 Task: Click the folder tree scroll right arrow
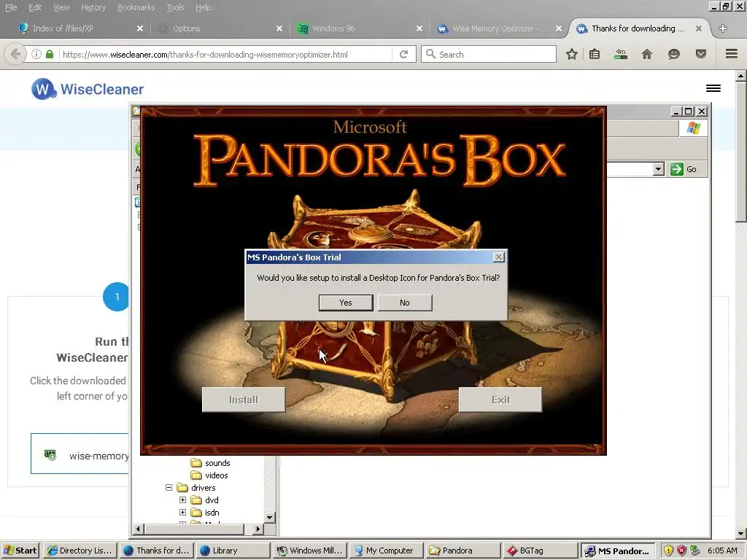coord(258,529)
